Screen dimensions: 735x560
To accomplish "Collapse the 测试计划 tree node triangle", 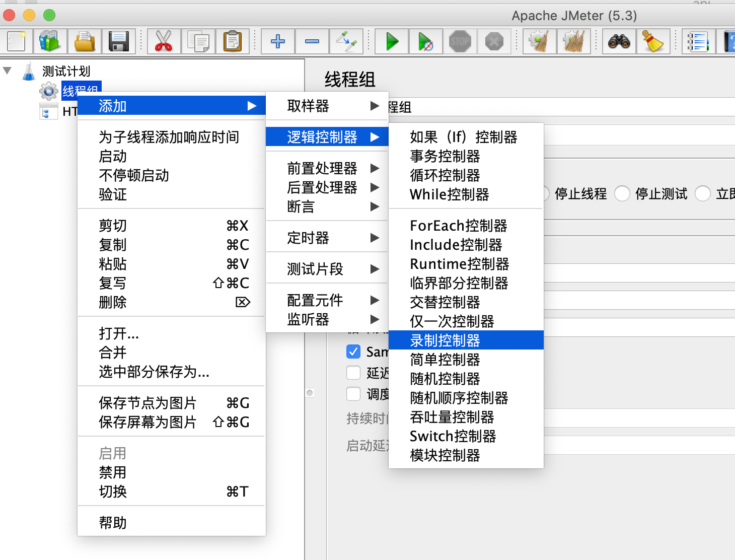I will tap(8, 71).
